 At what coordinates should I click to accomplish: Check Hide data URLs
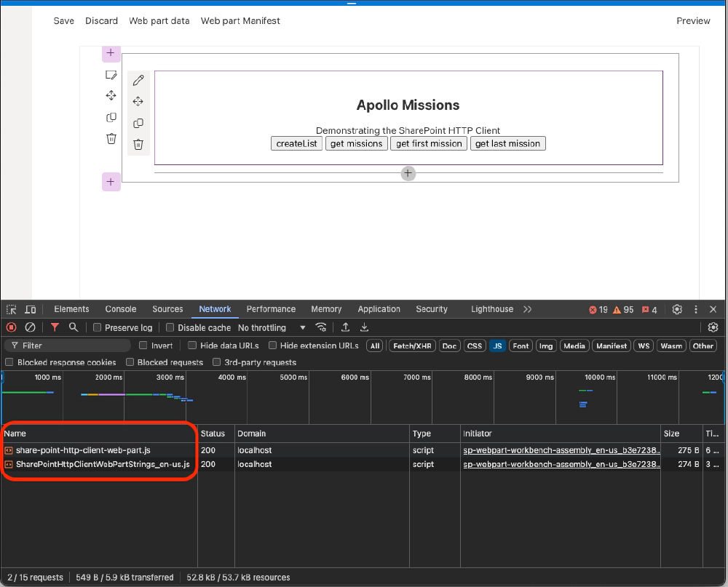[x=191, y=346]
